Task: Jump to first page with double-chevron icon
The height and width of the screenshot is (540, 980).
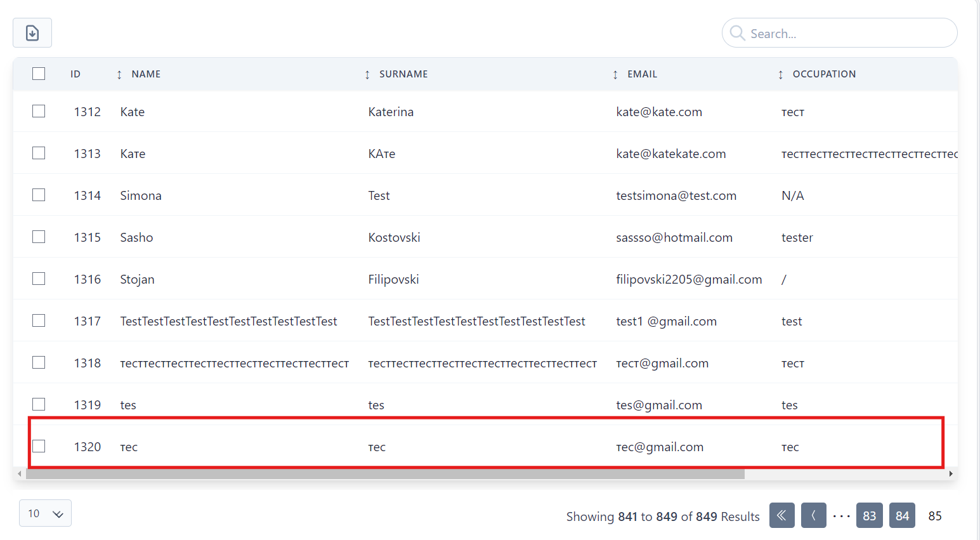Action: [781, 515]
